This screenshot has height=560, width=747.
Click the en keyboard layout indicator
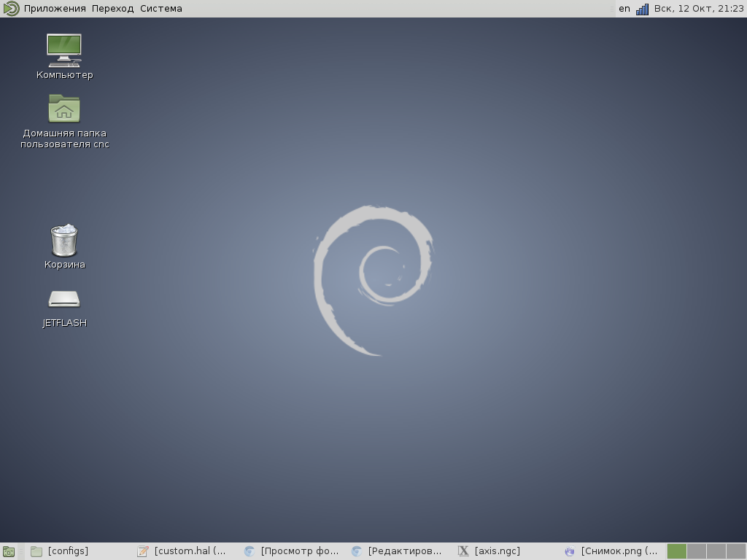tap(624, 9)
